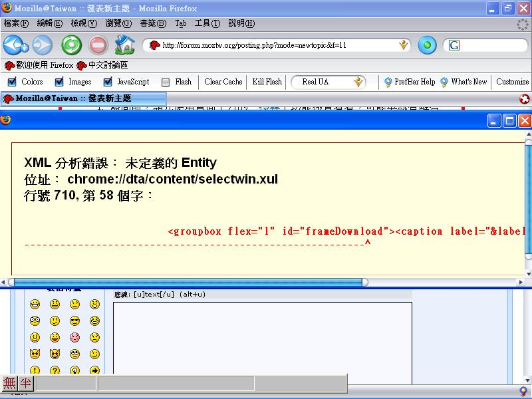This screenshot has height=399, width=532.
Task: Enable the Flash checkbox
Action: click(166, 82)
